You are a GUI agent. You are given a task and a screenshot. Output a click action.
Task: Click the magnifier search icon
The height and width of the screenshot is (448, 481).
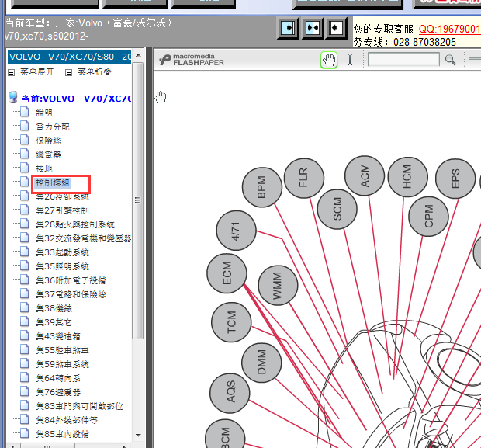click(450, 60)
